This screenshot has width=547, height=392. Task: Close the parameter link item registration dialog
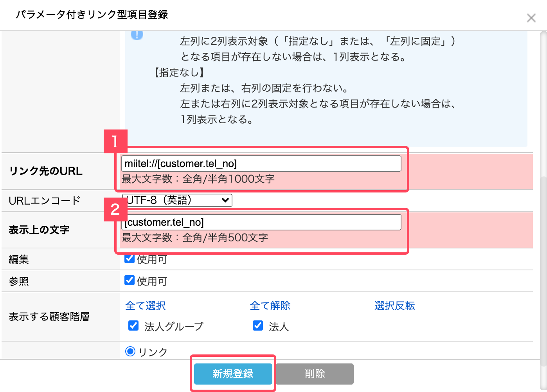point(531,18)
